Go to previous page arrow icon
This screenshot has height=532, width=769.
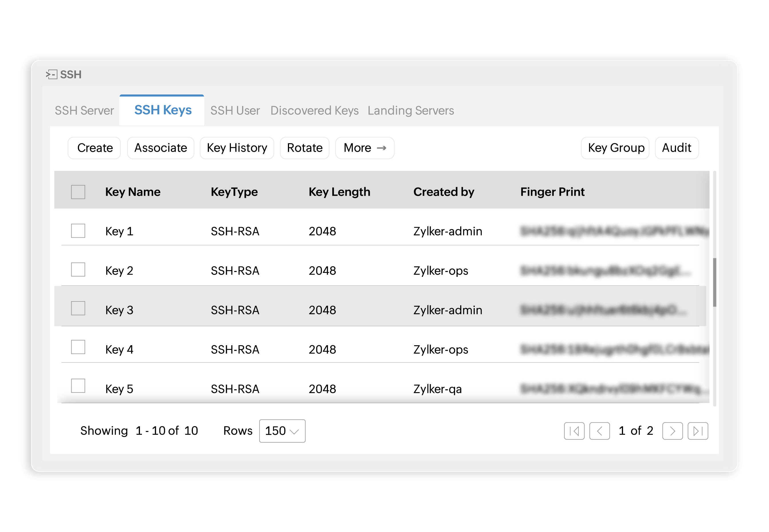tap(599, 431)
